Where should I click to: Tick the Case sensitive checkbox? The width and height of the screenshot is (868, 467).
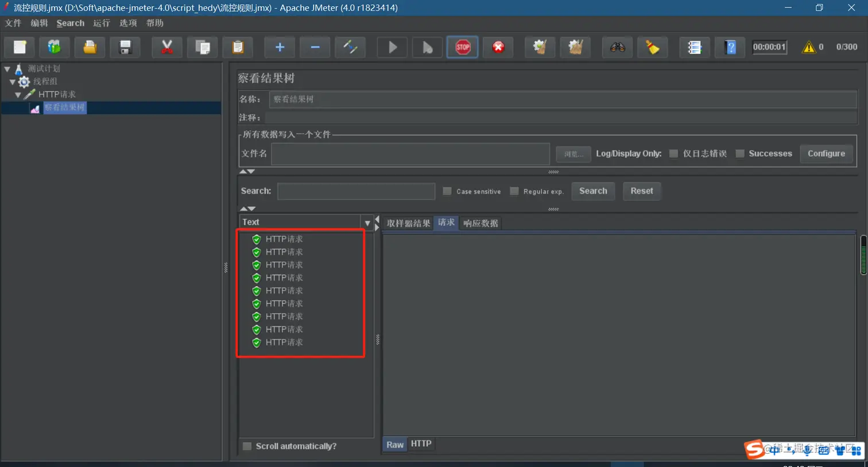pos(447,191)
